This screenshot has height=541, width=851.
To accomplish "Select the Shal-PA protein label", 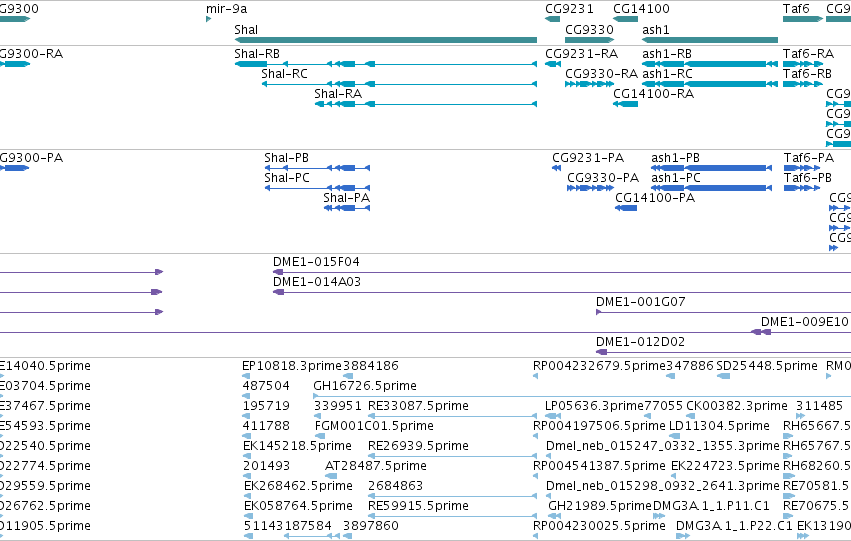I will (x=346, y=198).
